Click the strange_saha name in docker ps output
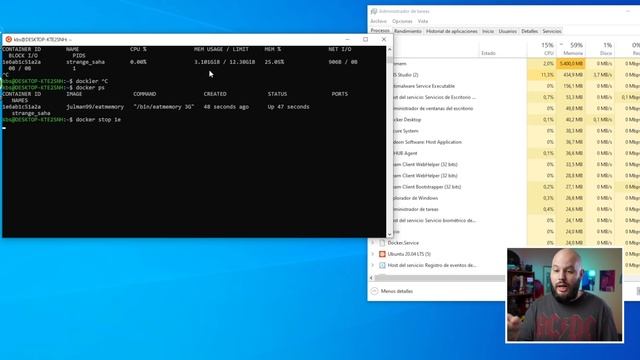Image resolution: width=640 pixels, height=360 pixels. tap(31, 113)
